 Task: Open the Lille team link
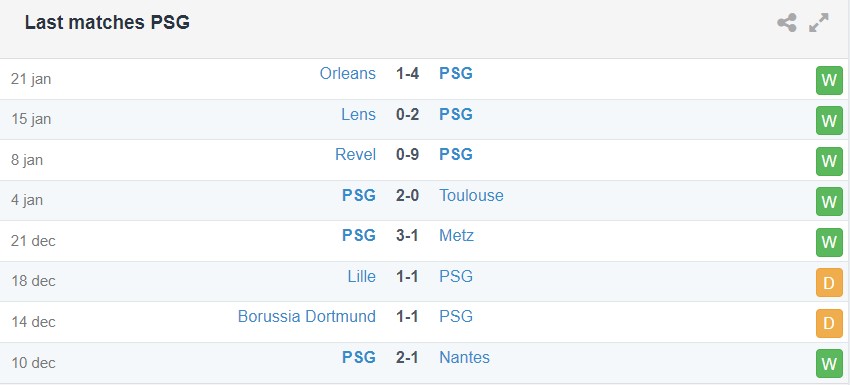pyautogui.click(x=362, y=277)
